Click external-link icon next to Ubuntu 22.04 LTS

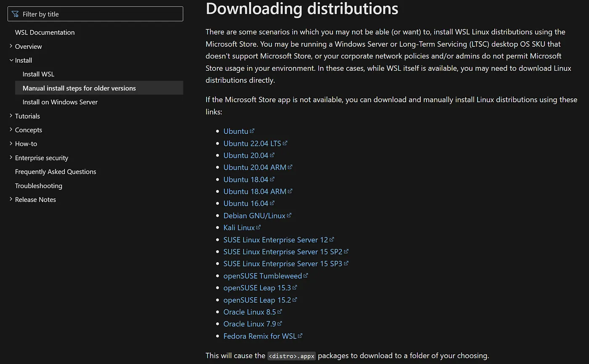(x=285, y=143)
